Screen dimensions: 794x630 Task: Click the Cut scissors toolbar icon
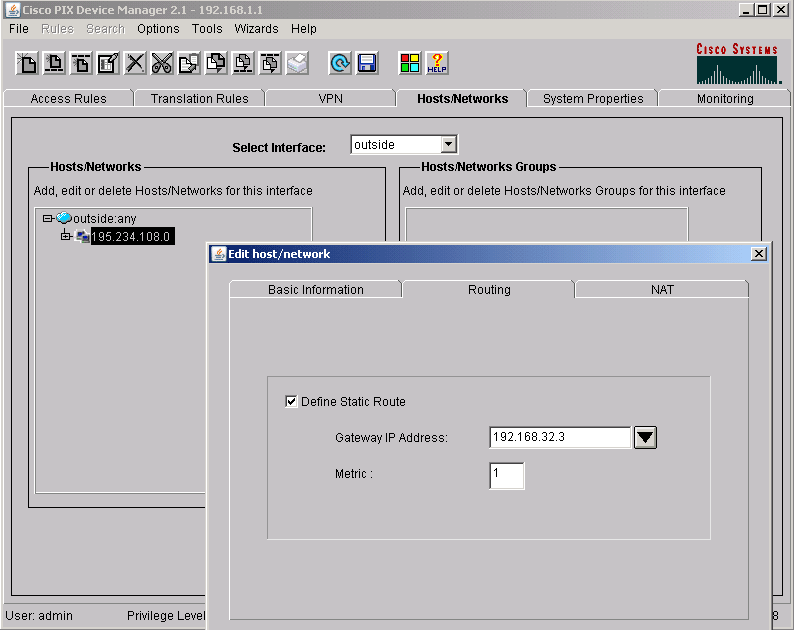[x=162, y=63]
